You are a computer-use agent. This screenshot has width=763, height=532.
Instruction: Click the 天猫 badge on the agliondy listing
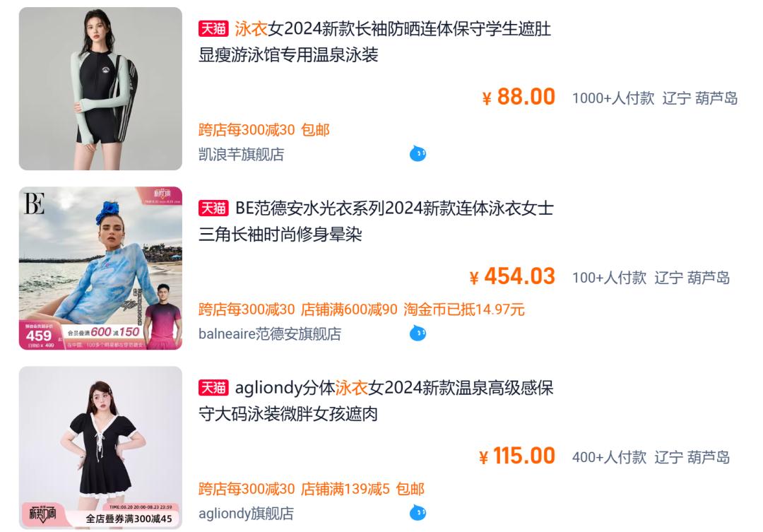point(213,388)
